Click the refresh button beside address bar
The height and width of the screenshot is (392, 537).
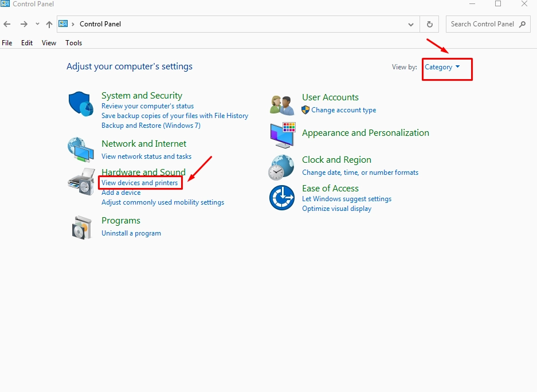429,24
